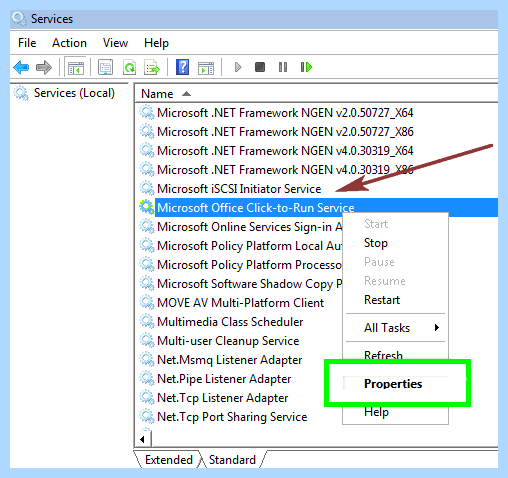This screenshot has width=508, height=478.
Task: Select Microsoft Software Shadow Copy Provider row
Action: point(249,284)
